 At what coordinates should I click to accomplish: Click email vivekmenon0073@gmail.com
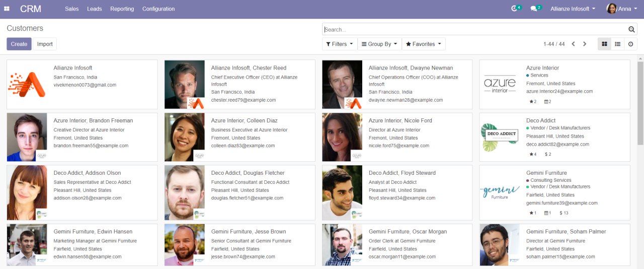pyautogui.click(x=85, y=85)
